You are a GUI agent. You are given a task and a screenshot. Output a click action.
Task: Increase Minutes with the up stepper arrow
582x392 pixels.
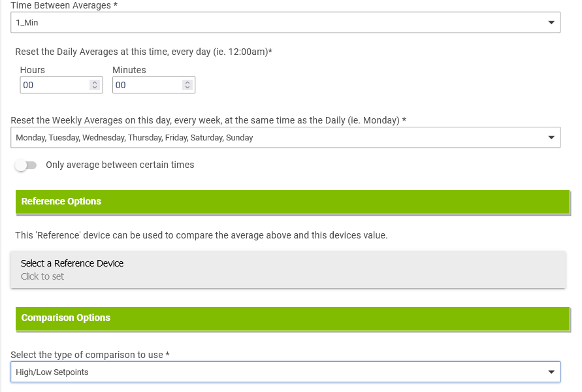(187, 83)
